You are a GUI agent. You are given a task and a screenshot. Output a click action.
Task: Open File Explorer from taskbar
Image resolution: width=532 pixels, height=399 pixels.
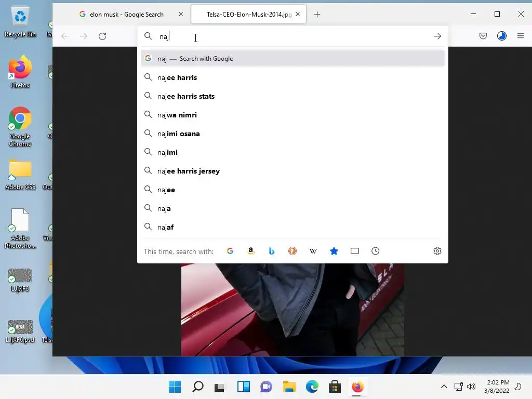tap(289, 387)
